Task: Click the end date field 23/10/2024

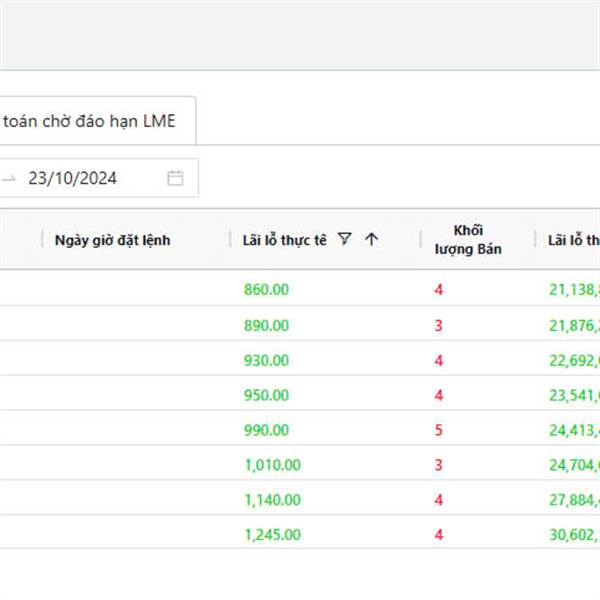Action: 73,178
